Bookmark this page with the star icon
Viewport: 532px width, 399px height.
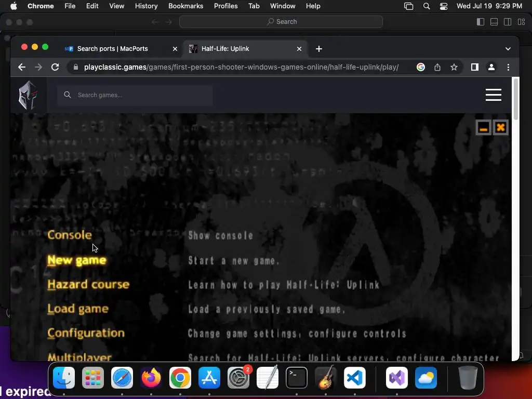click(454, 67)
